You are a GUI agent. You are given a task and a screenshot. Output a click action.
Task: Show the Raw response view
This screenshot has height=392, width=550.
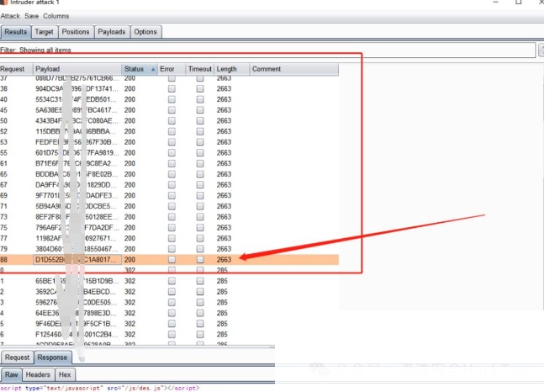click(12, 375)
